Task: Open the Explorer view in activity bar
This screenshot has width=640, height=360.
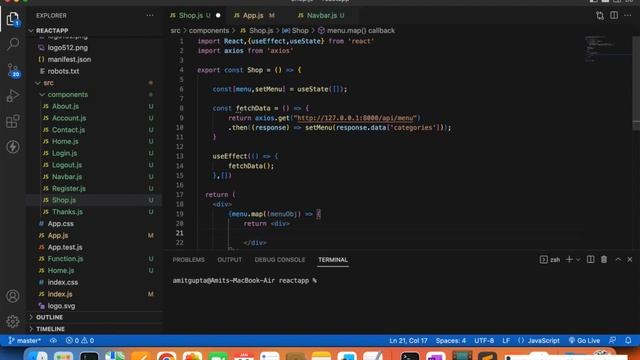Action: click(13, 18)
